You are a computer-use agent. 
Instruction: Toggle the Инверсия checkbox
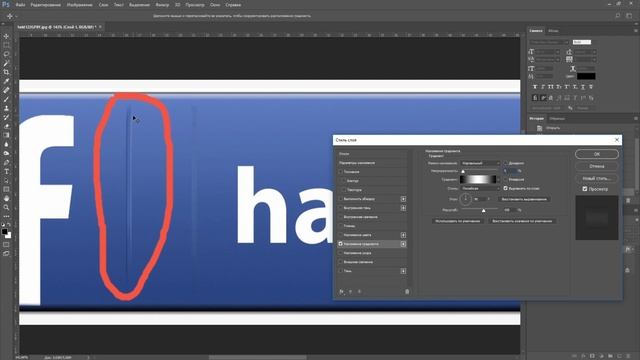click(505, 179)
